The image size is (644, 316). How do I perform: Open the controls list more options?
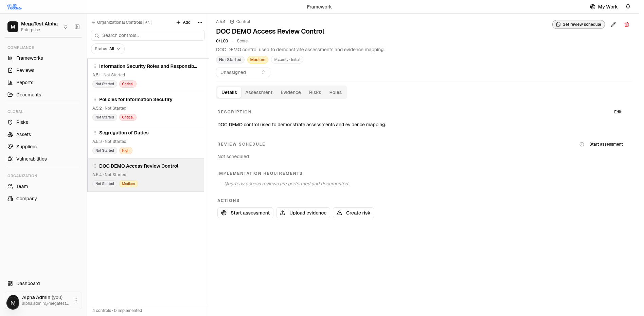(x=200, y=22)
